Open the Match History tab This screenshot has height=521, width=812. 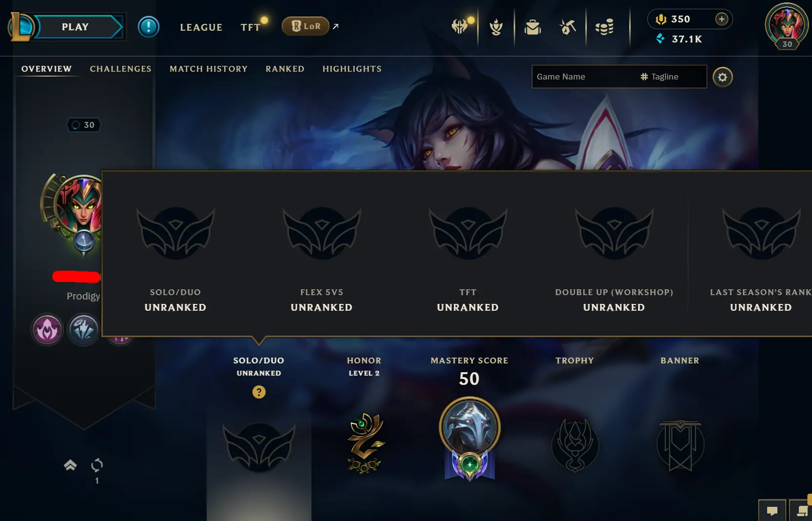pos(209,69)
